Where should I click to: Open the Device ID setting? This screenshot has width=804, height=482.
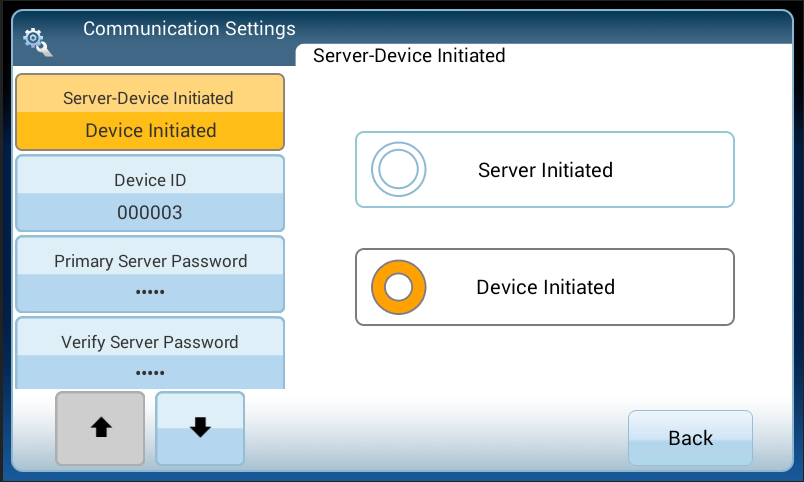(x=150, y=181)
